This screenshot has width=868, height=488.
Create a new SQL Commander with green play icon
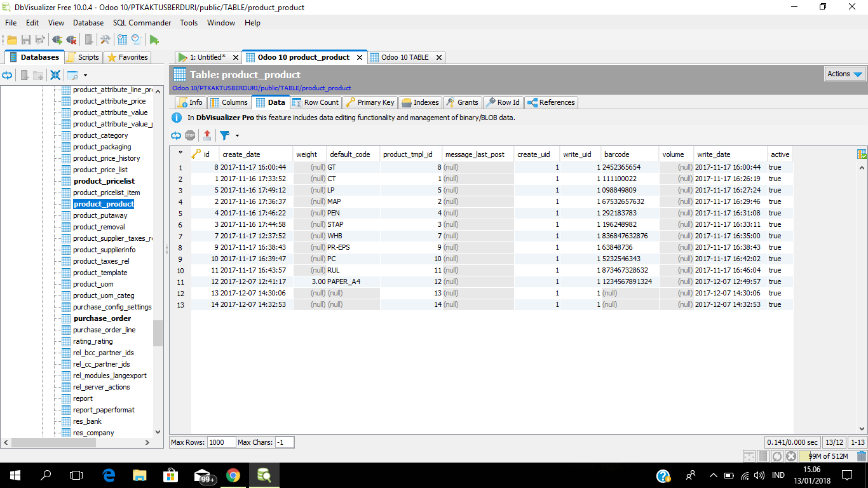[154, 39]
